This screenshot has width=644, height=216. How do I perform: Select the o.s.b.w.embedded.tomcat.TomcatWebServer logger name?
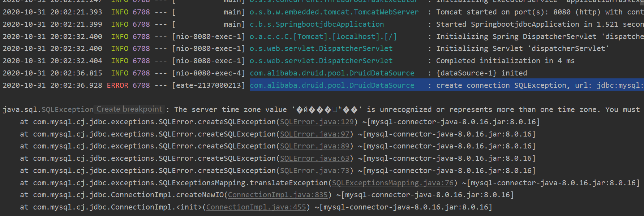coord(334,12)
